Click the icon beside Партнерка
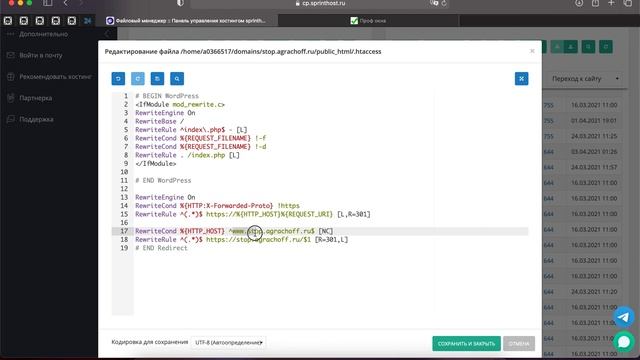This screenshot has height=360, width=640. (x=11, y=98)
